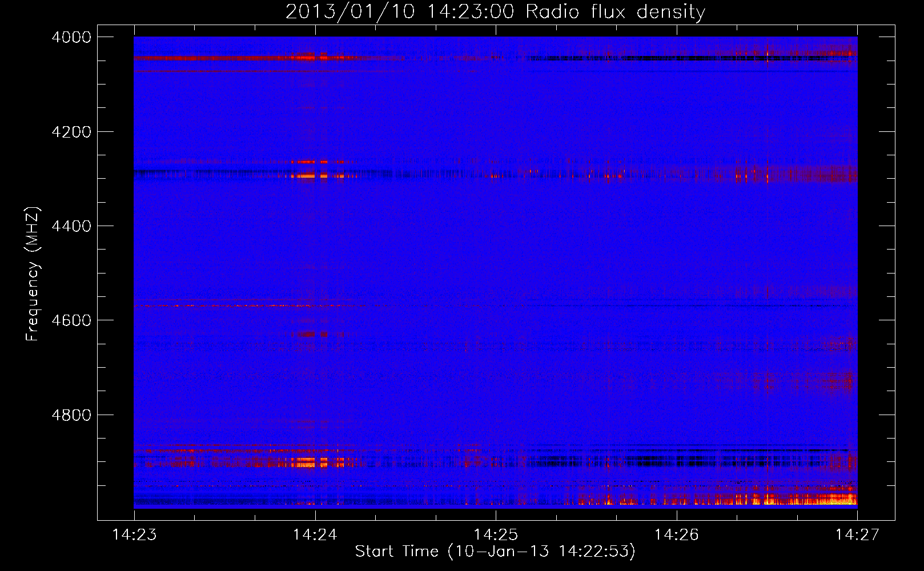The width and height of the screenshot is (924, 571).
Task: Click the 14:26 time tick label
Action: point(677,534)
